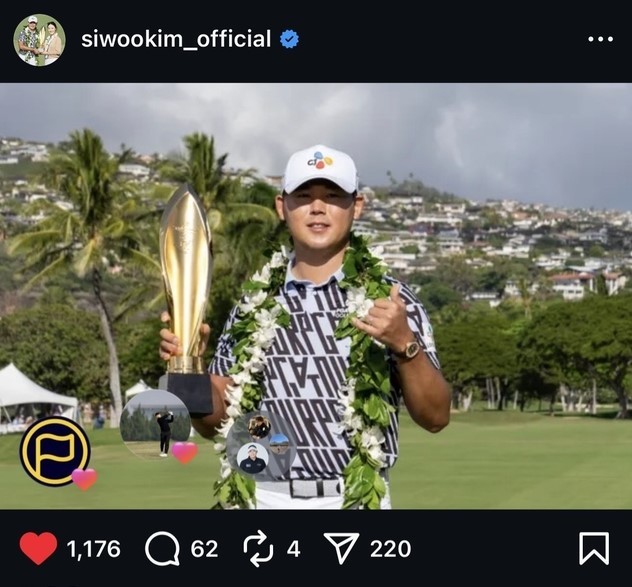Tap the golfer swing liker avatar bubble
The width and height of the screenshot is (632, 587).
point(155,425)
